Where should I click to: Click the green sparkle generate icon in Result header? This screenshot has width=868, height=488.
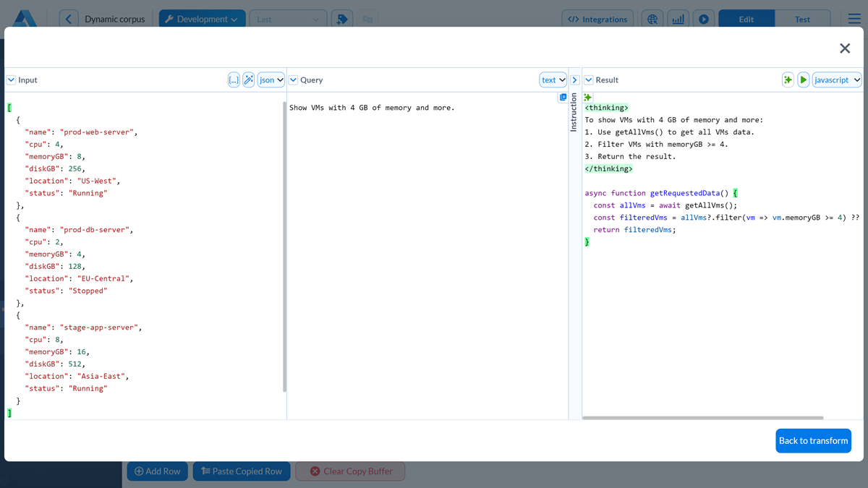[788, 80]
